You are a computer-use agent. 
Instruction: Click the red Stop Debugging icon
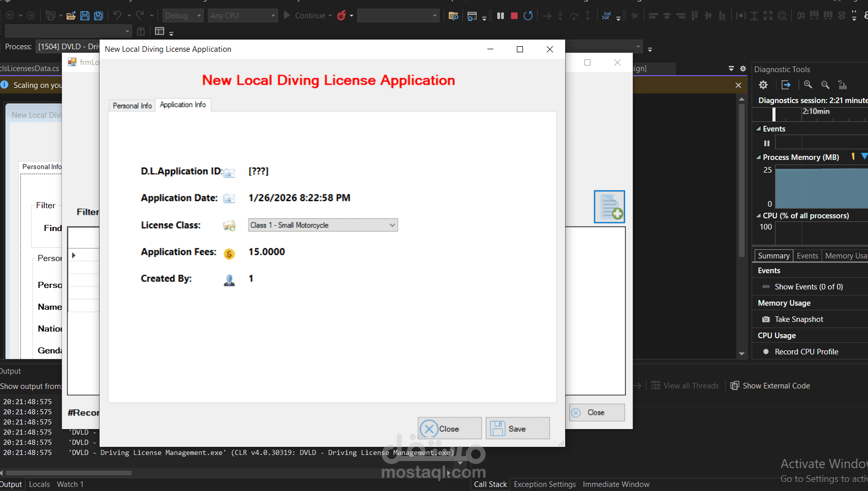tap(514, 15)
